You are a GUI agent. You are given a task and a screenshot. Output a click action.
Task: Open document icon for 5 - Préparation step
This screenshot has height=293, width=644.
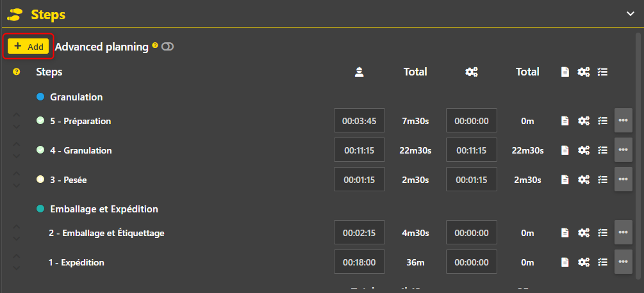point(565,120)
